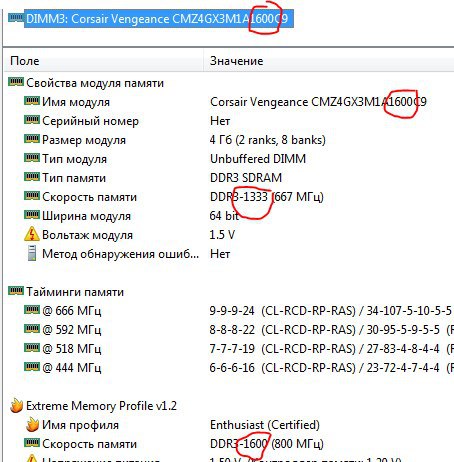Click the flame icon for Extreme Memory Profile

16,406
